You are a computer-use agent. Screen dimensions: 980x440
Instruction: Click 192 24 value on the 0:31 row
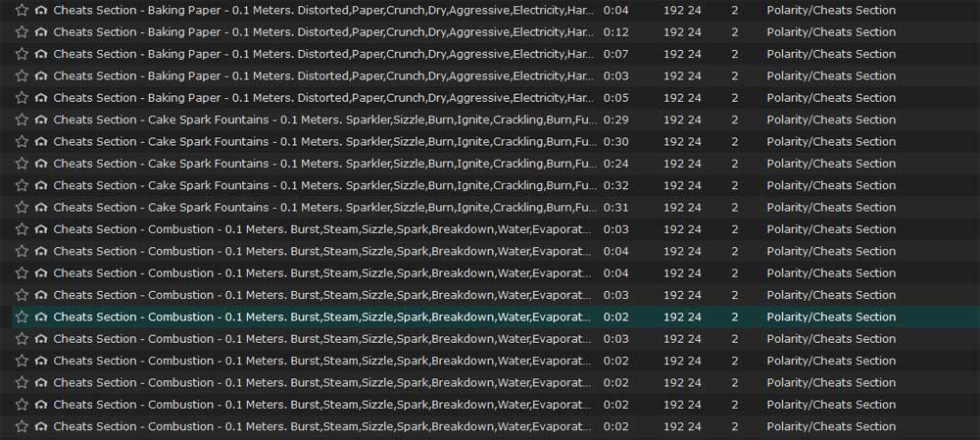point(682,207)
